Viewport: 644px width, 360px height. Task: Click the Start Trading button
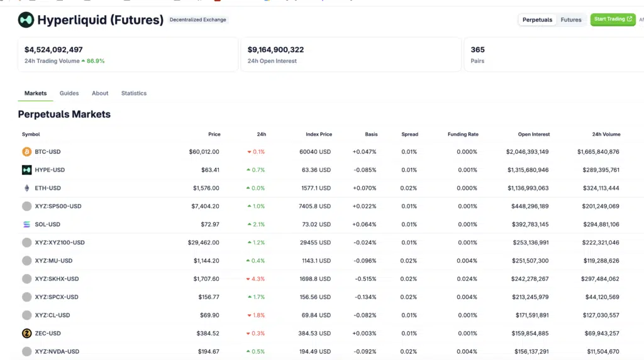(x=613, y=19)
